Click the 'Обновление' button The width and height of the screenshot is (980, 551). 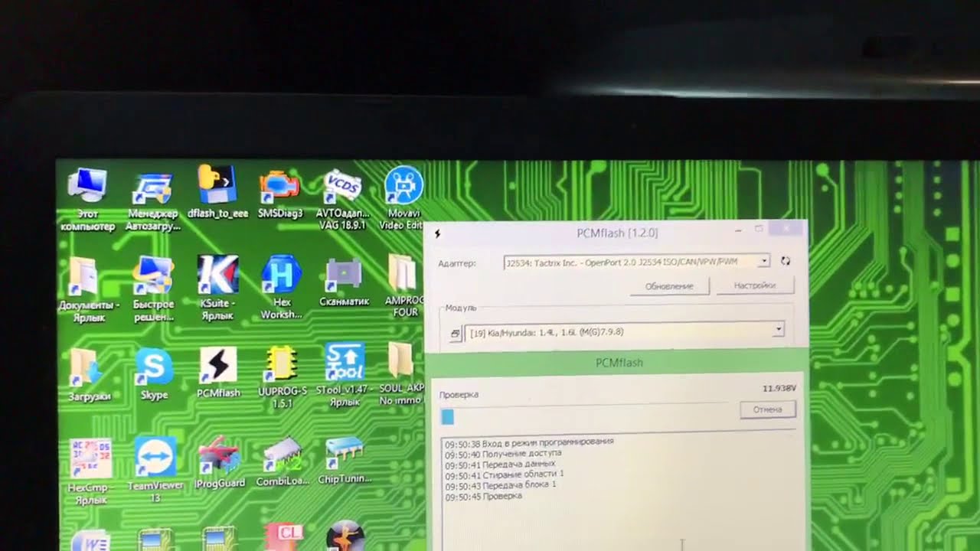(669, 286)
